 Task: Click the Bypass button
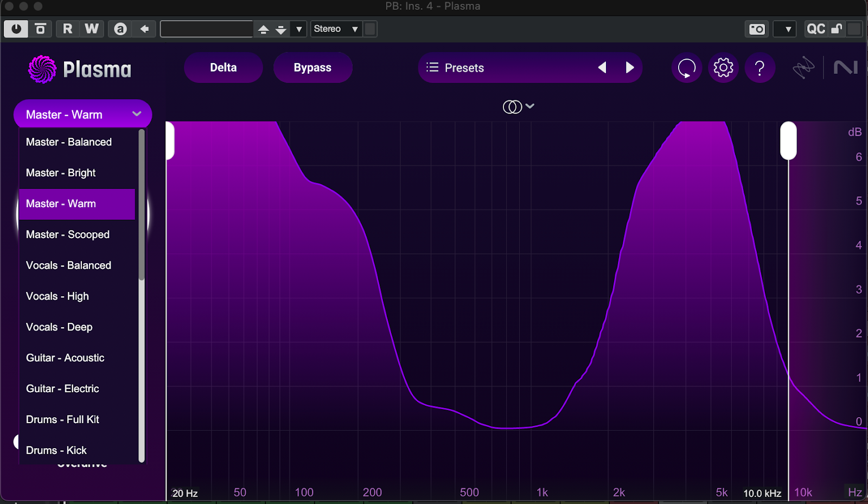coord(312,68)
